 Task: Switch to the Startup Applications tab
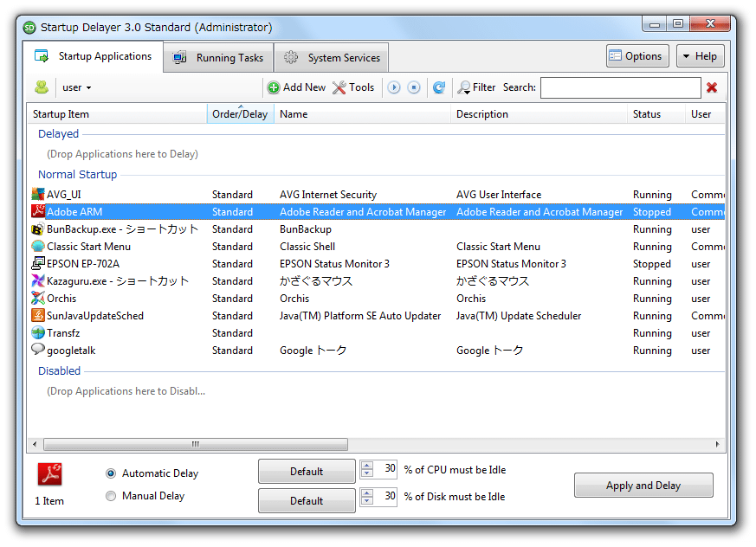[x=93, y=56]
